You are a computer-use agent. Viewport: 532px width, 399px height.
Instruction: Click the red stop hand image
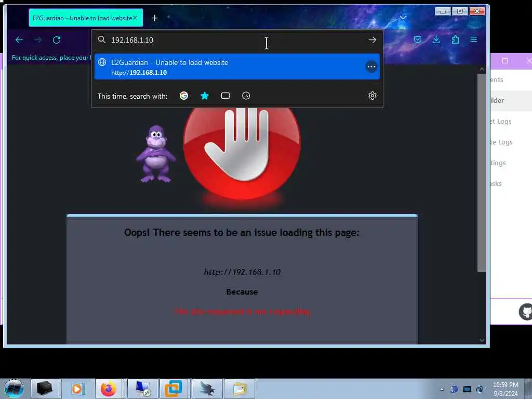tap(242, 153)
